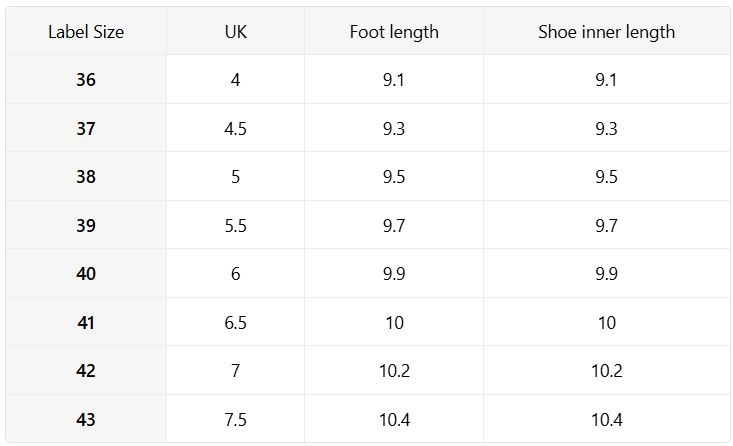733x446 pixels.
Task: Click UK size 4 cell
Action: click(x=235, y=79)
